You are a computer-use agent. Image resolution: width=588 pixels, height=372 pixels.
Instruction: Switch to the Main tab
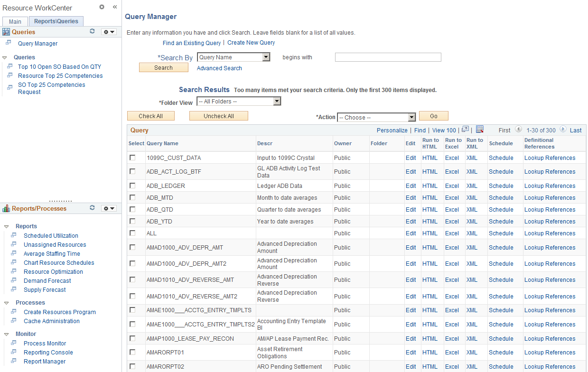[15, 21]
